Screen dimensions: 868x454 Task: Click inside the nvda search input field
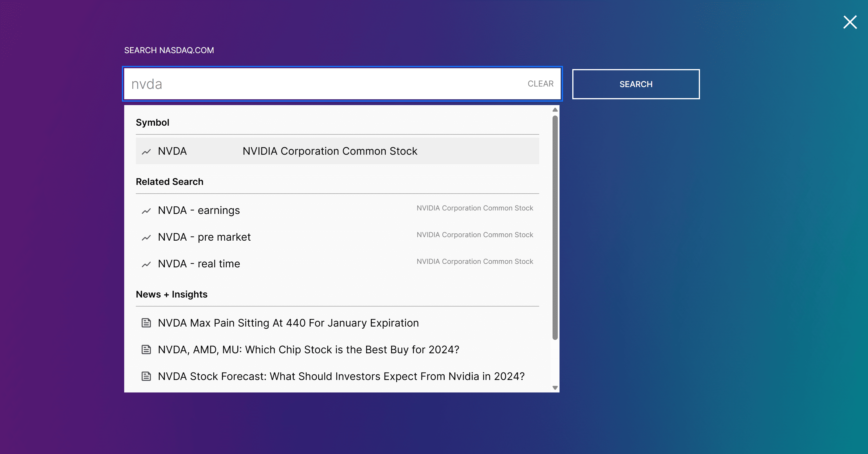coord(303,84)
